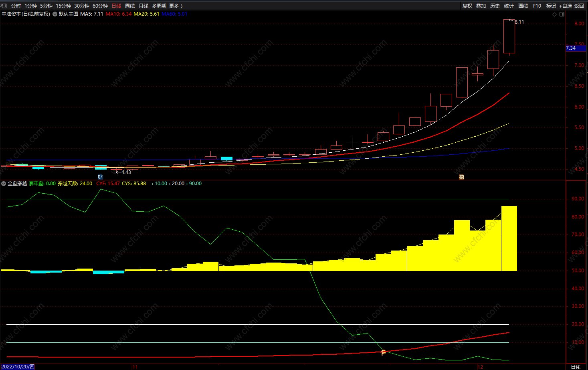Image resolution: width=588 pixels, height=370 pixels.
Task: Click the 90.00 sub-chart axis label
Action: 578,199
